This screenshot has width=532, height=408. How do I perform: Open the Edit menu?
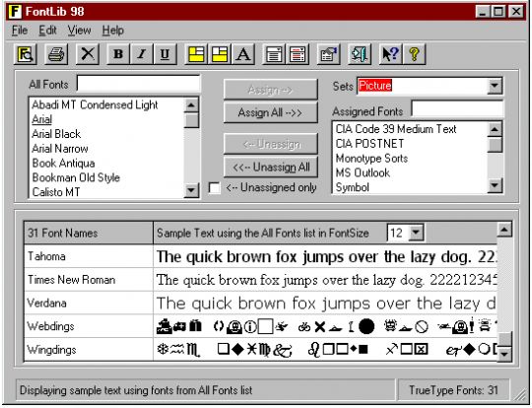(47, 31)
